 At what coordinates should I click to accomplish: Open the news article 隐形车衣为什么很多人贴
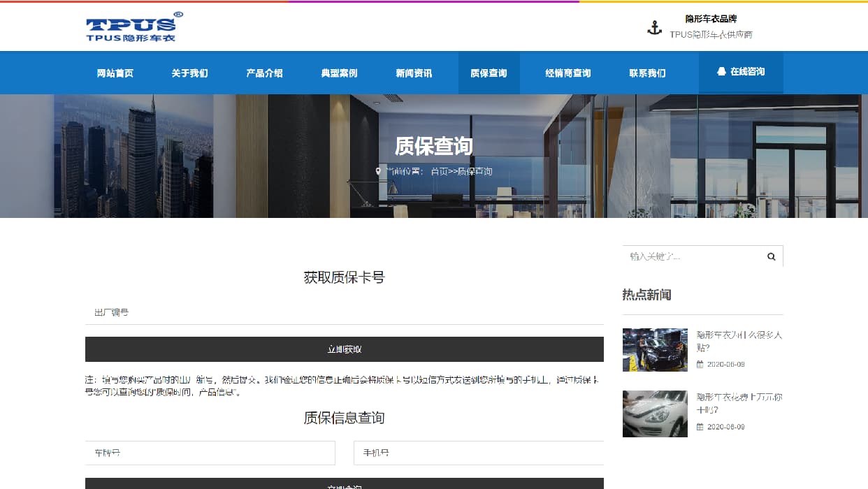(x=739, y=341)
